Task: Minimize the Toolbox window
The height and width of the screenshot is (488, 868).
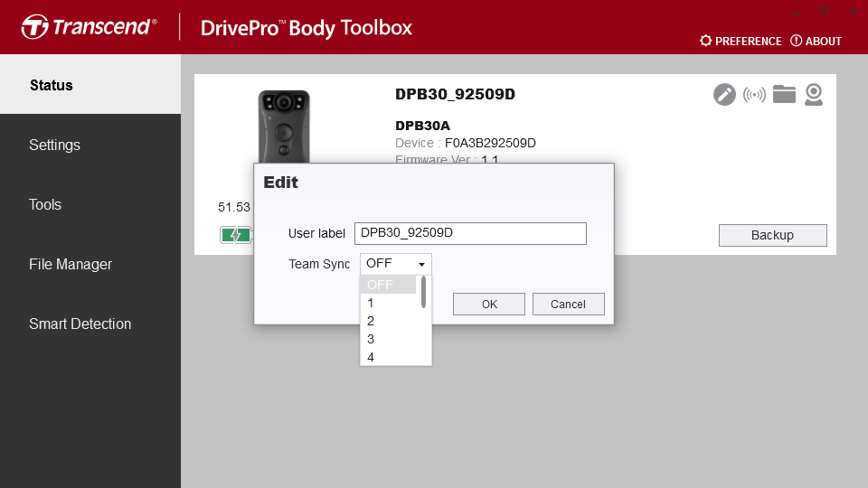Action: click(x=797, y=12)
